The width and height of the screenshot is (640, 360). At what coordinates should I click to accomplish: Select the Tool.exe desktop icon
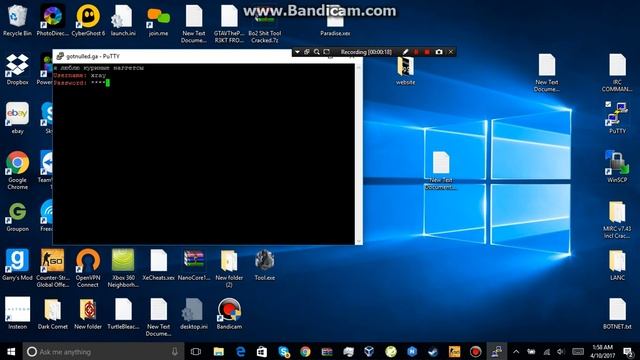coord(264,264)
